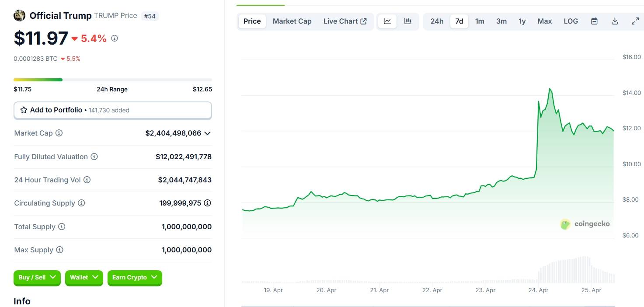Download the chart data
The image size is (644, 307).
(x=615, y=21)
